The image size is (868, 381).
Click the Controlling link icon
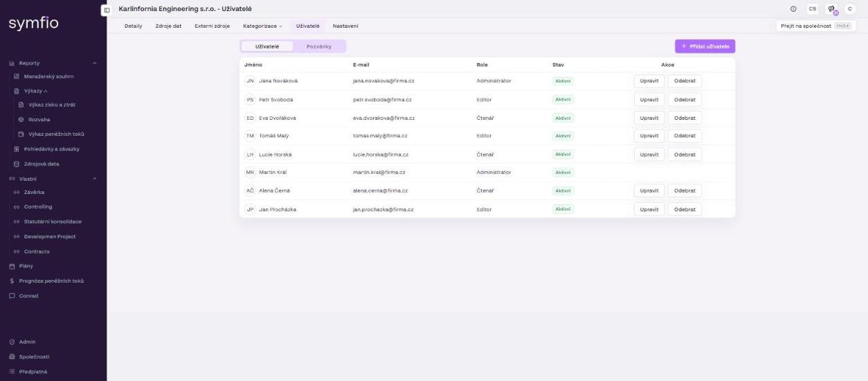[17, 207]
